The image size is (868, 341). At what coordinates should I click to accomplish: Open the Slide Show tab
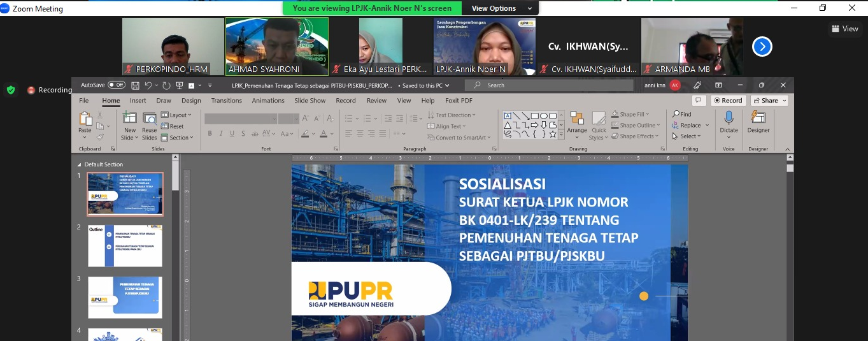(x=309, y=101)
